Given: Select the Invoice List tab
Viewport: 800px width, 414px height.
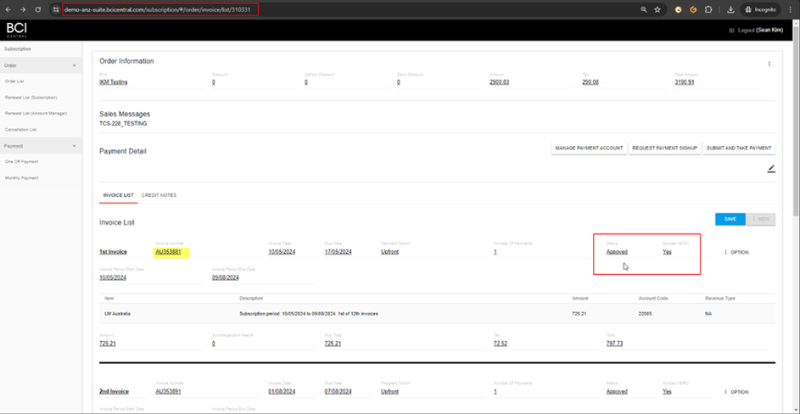Looking at the screenshot, I should point(118,195).
